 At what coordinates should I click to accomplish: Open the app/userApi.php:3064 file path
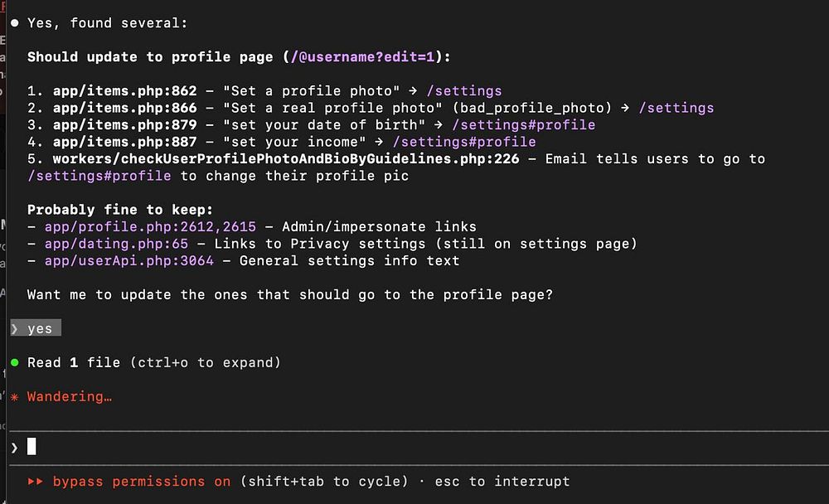[130, 261]
